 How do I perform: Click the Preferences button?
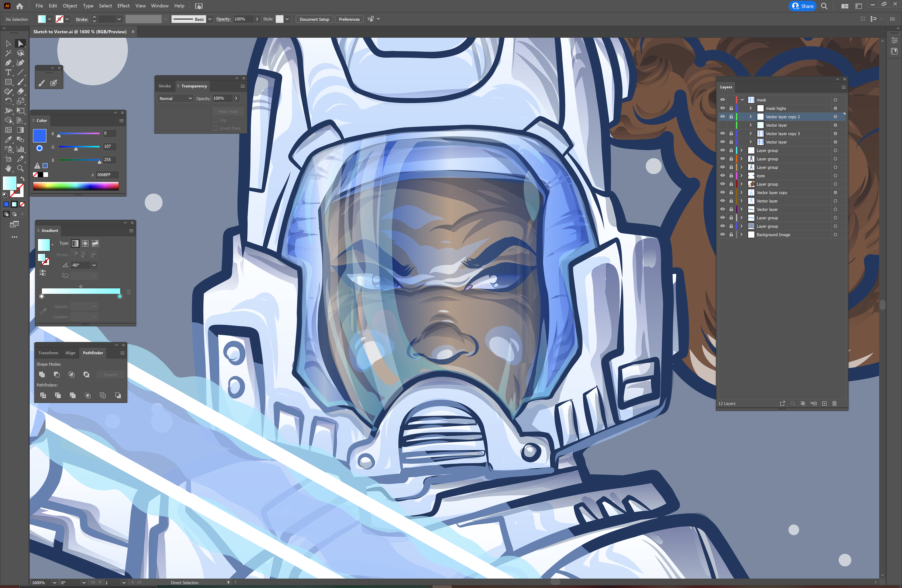pos(349,19)
